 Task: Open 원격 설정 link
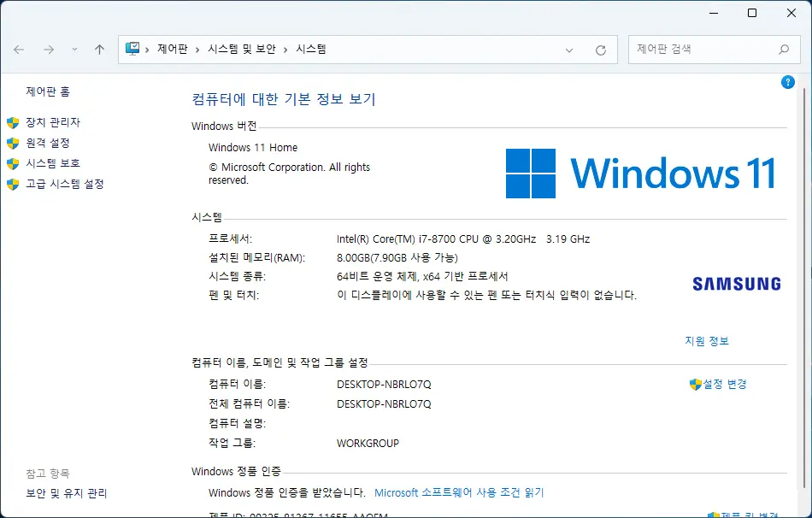[48, 143]
